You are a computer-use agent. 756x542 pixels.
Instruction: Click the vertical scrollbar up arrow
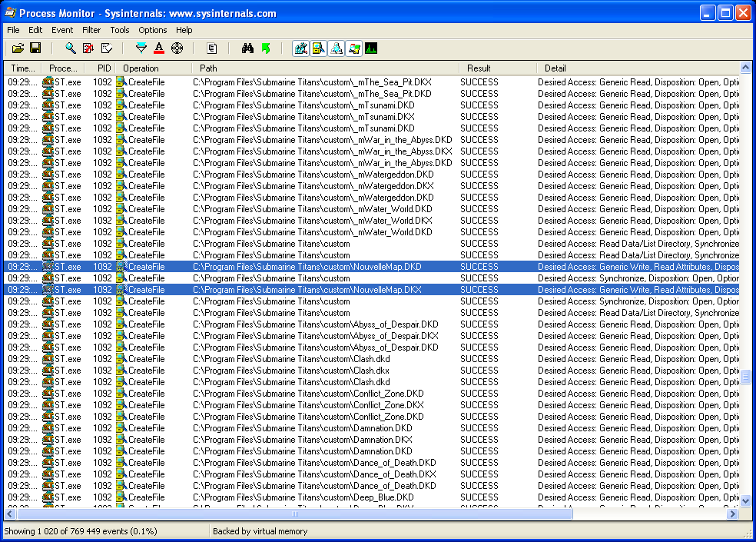point(745,68)
